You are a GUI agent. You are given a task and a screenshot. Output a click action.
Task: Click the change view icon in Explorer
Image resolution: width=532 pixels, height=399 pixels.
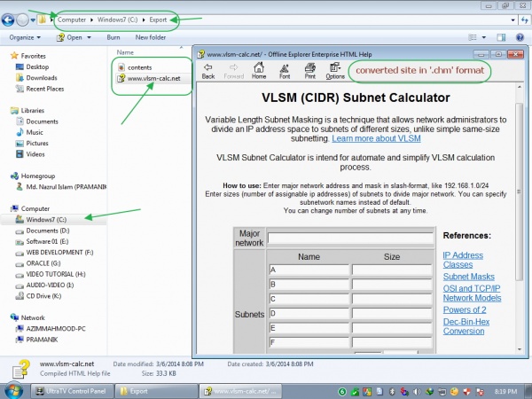tap(473, 37)
